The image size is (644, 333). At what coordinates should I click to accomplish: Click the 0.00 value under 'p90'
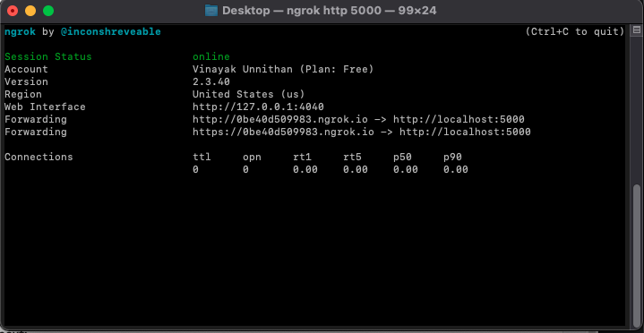click(x=456, y=169)
